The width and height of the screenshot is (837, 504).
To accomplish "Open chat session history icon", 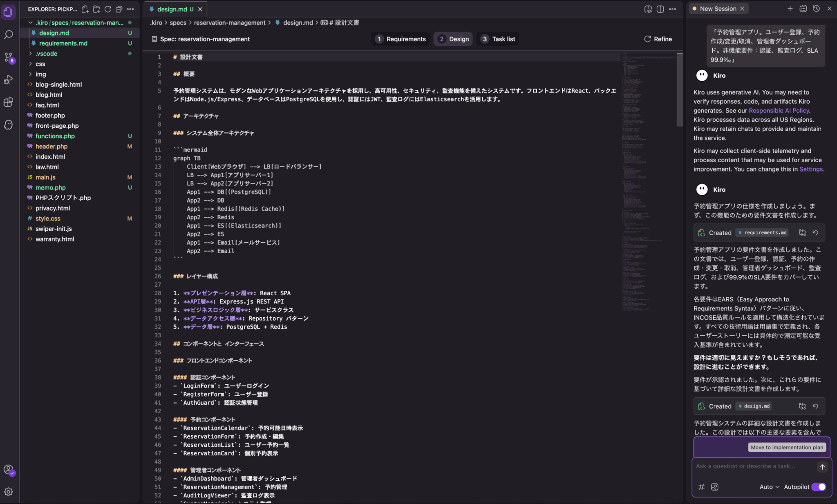I will (816, 9).
